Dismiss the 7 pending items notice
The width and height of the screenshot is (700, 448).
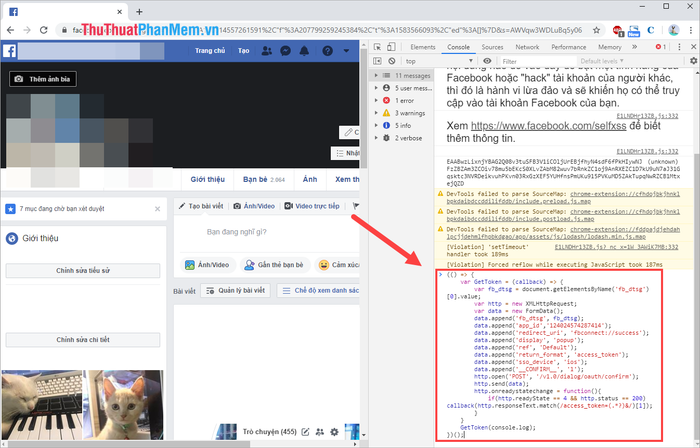(x=158, y=209)
